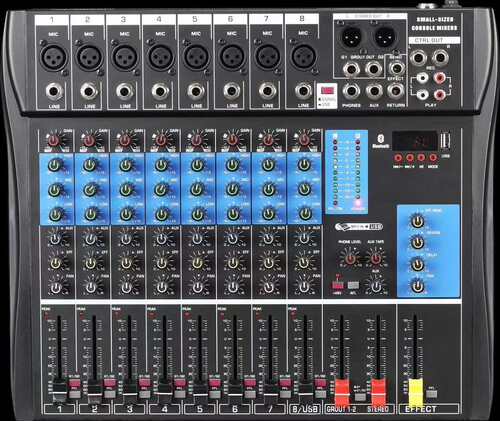Click channel 8 LINE input jack
Viewport: 500px width, 421px height.
pos(303,90)
